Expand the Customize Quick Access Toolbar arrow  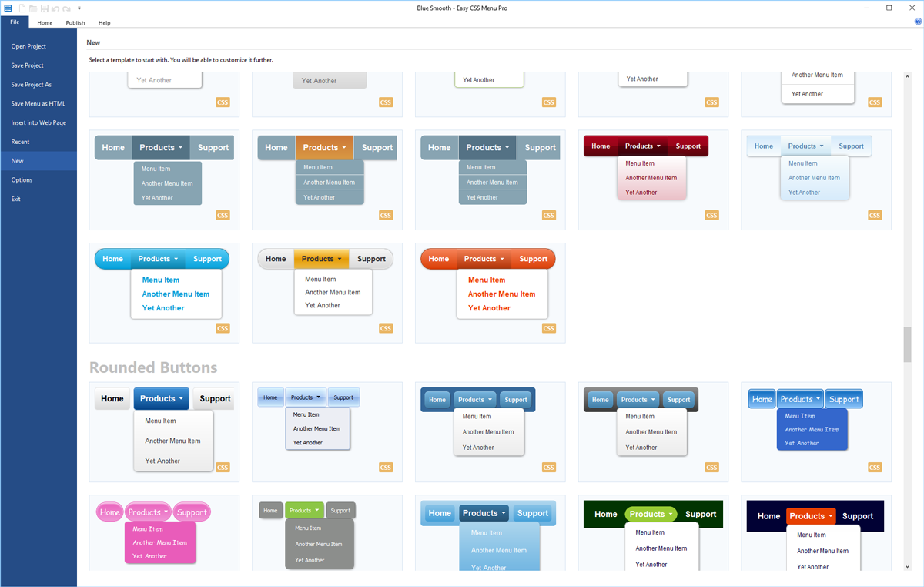point(79,8)
